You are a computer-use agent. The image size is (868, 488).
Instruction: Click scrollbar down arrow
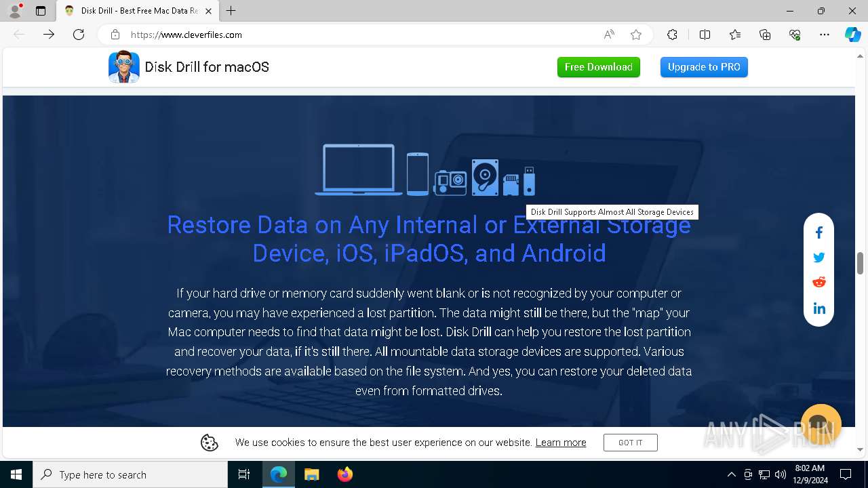(x=861, y=449)
